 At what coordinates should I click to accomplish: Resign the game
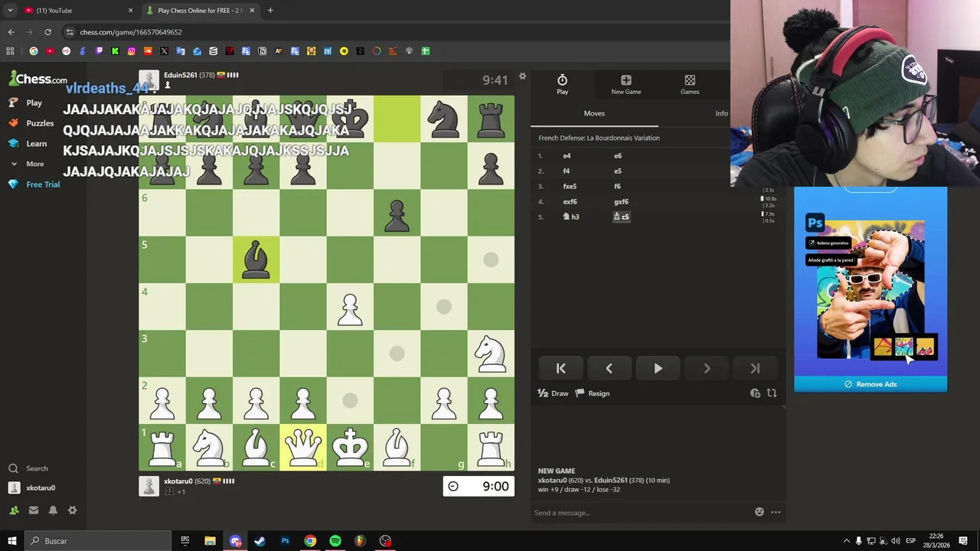(592, 393)
